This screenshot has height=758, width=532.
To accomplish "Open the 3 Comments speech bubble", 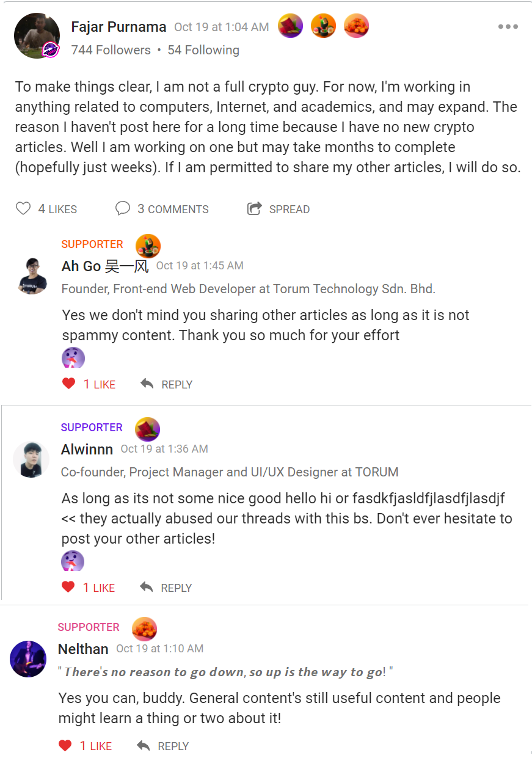I will pos(123,209).
